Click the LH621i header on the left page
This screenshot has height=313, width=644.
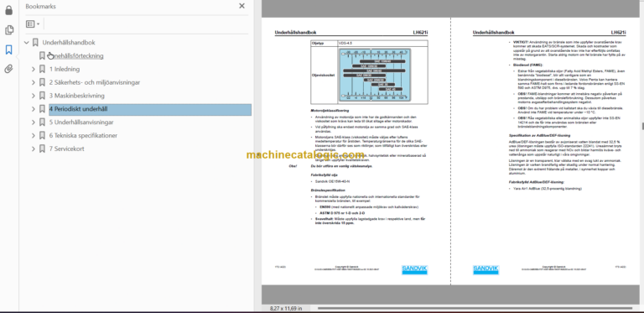coord(420,33)
